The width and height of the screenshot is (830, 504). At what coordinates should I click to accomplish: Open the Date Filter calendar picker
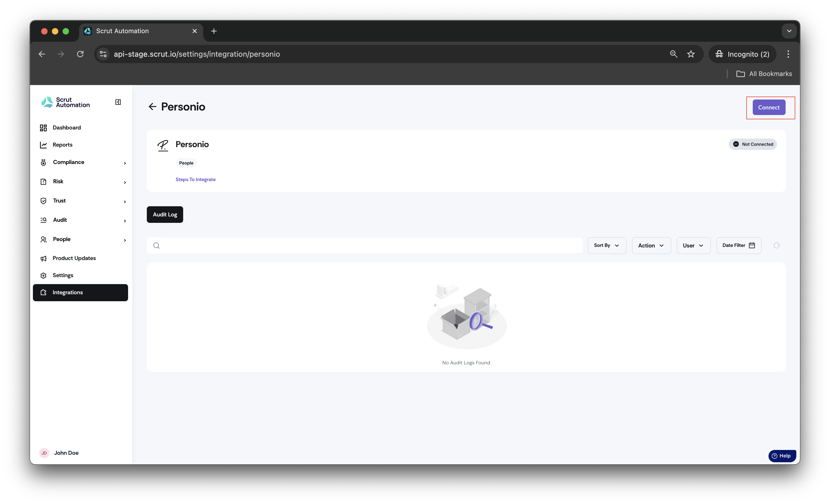739,246
